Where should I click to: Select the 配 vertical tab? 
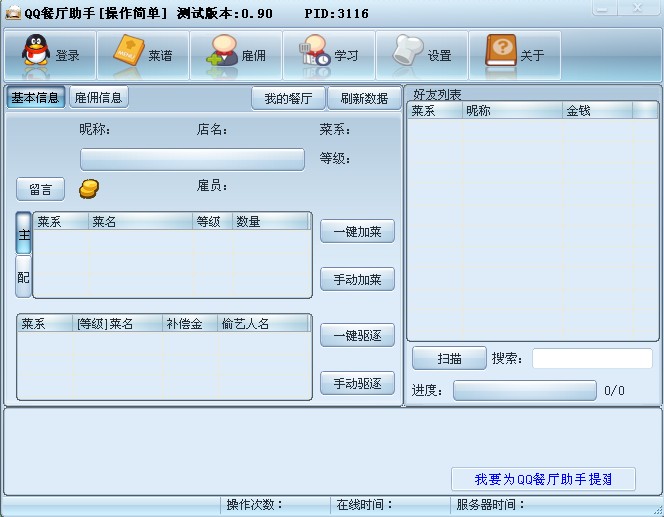(23, 276)
